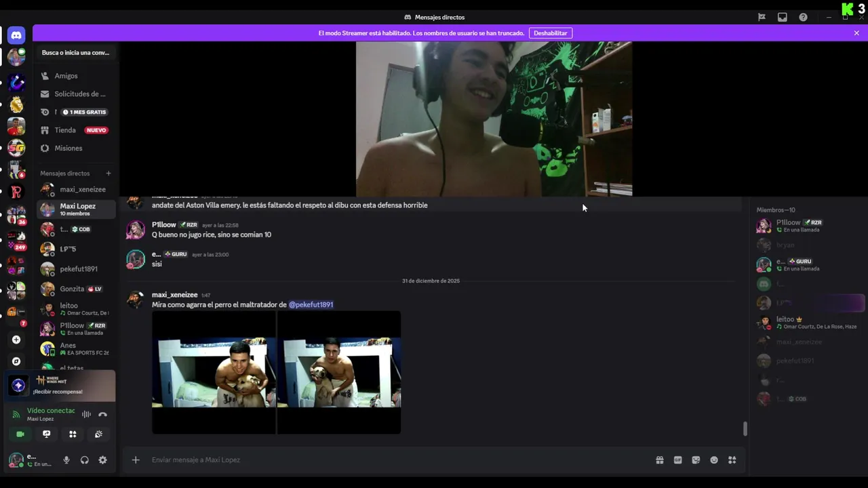Select GURU tagged member in list
This screenshot has height=488, width=868.
click(x=808, y=264)
